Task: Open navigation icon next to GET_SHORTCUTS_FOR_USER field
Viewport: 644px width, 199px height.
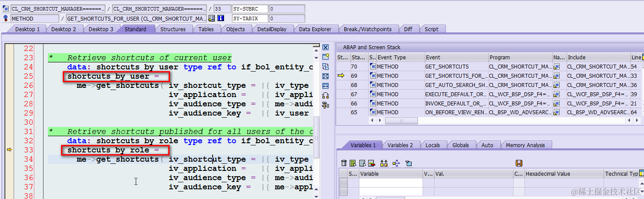Action: (211, 18)
